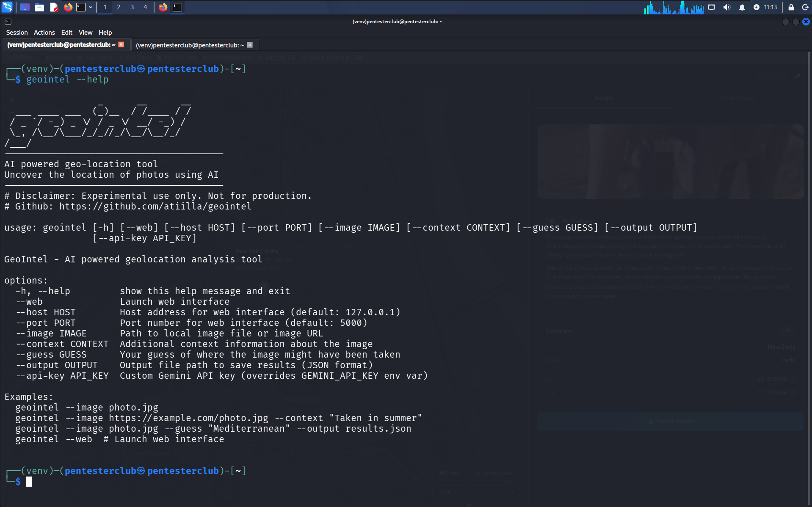The image size is (812, 507).
Task: Click the 'AI powered geo-location tool' line
Action: click(x=81, y=164)
